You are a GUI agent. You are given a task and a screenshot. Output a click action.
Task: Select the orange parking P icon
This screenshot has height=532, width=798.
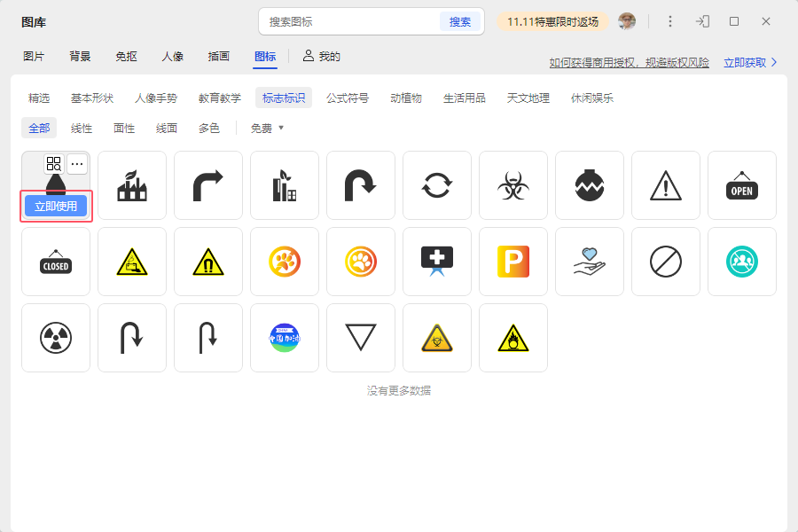(x=513, y=262)
